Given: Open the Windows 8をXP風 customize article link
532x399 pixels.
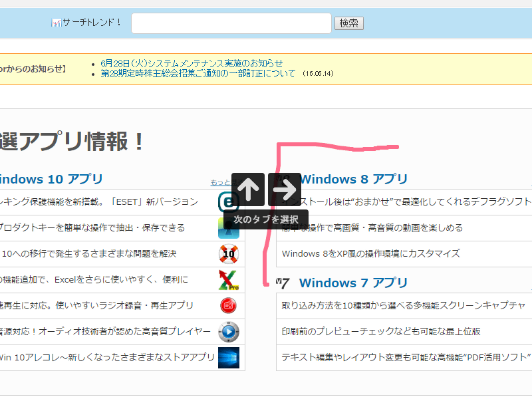Looking at the screenshot, I should point(371,254).
